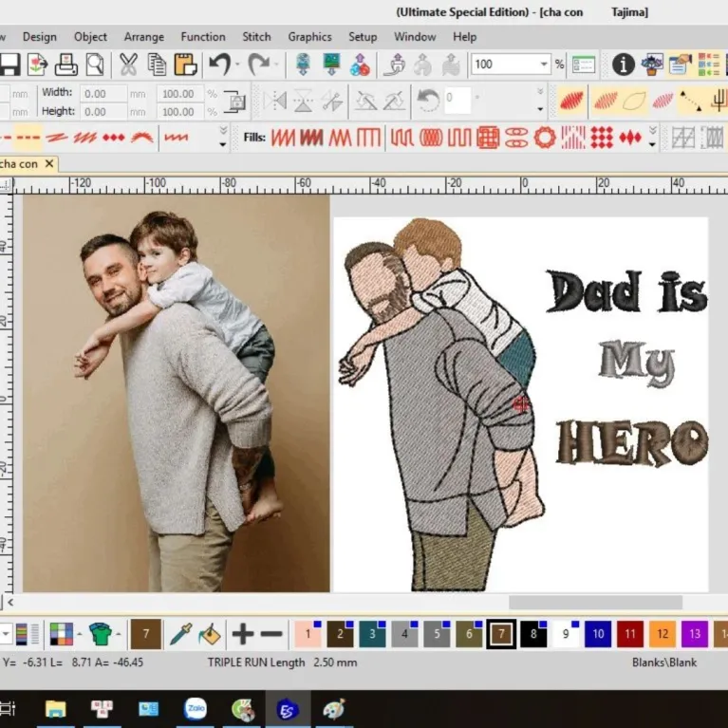Select the red dotted motif fill icon
Image resolution: width=728 pixels, height=728 pixels.
tap(602, 138)
